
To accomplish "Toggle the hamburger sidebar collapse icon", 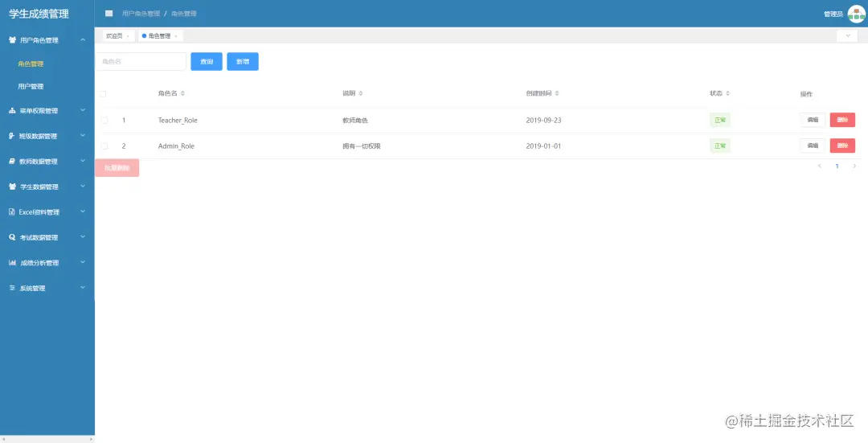I will pyautogui.click(x=109, y=14).
